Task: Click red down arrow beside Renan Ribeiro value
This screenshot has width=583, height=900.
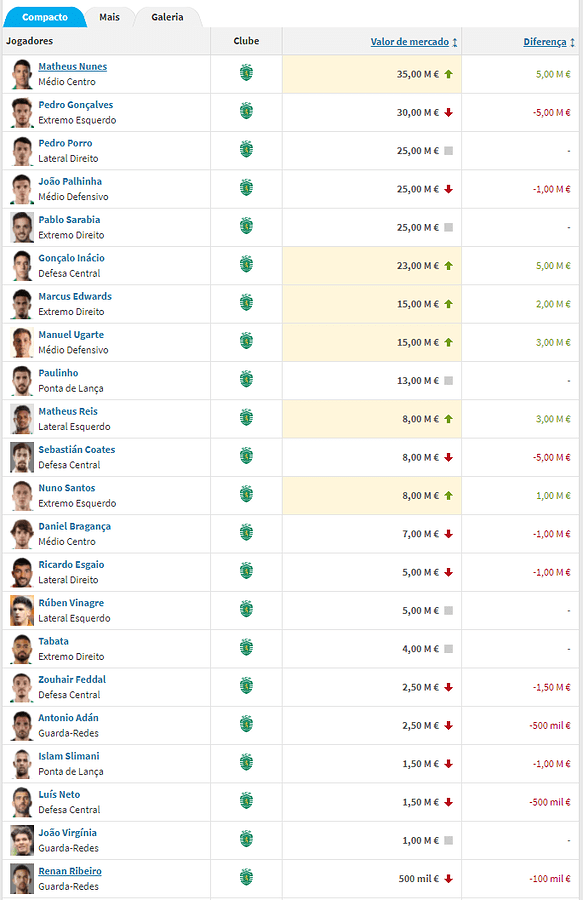Action: (x=449, y=879)
